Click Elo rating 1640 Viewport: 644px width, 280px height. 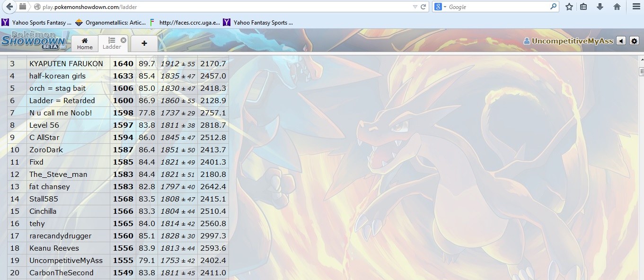[123, 63]
